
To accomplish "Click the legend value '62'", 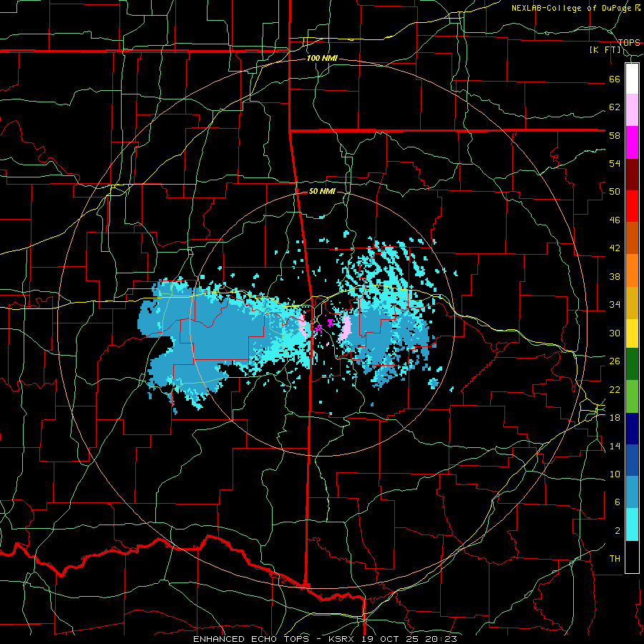I will (615, 107).
